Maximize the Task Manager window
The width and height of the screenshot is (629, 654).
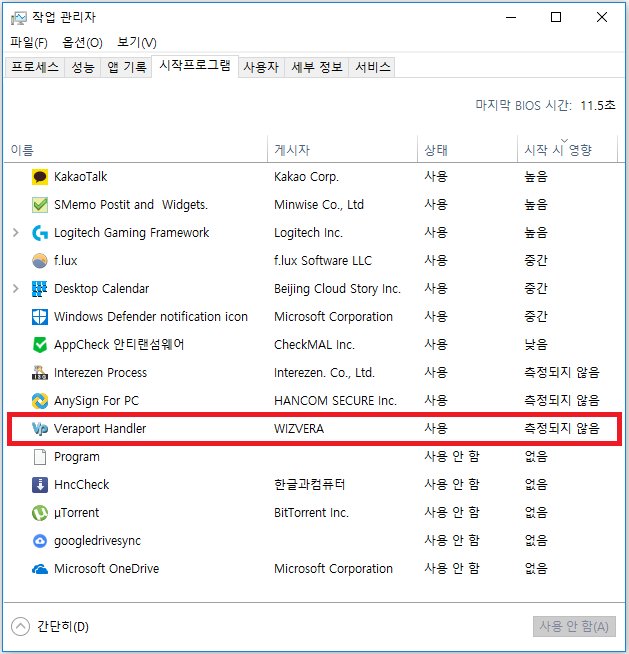pos(556,18)
